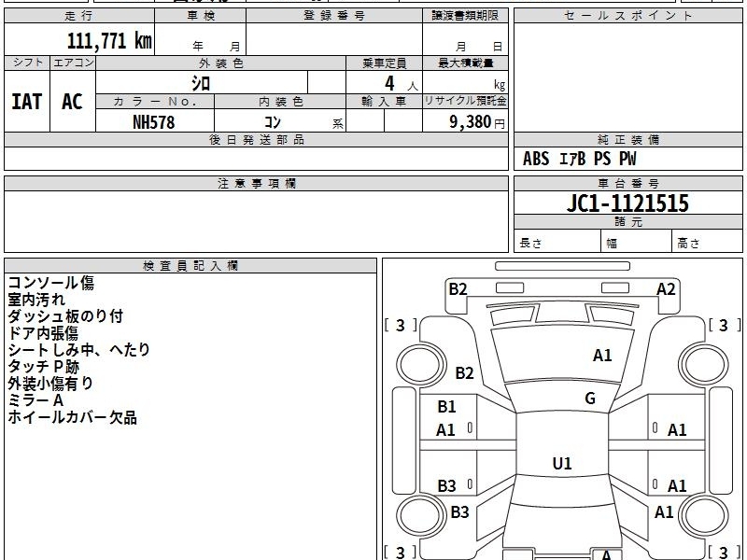
Task: Click the 車台番号 heading
Action: pos(627,183)
